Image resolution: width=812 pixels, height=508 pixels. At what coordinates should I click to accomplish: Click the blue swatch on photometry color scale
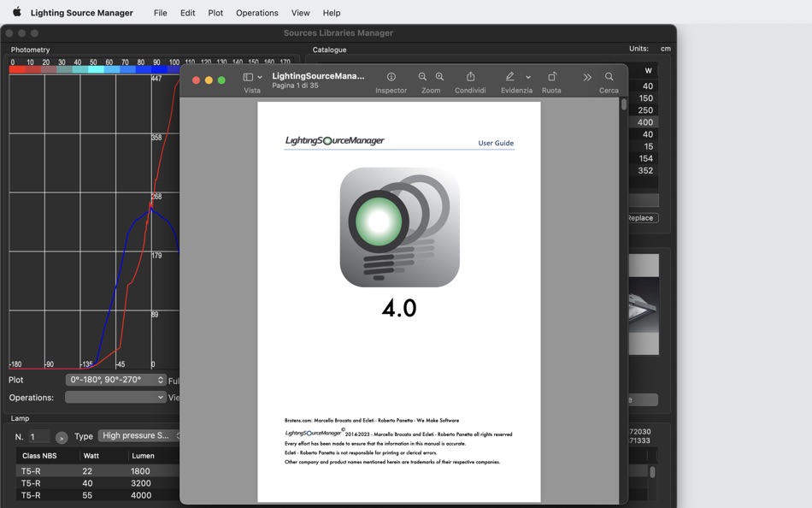(159, 69)
